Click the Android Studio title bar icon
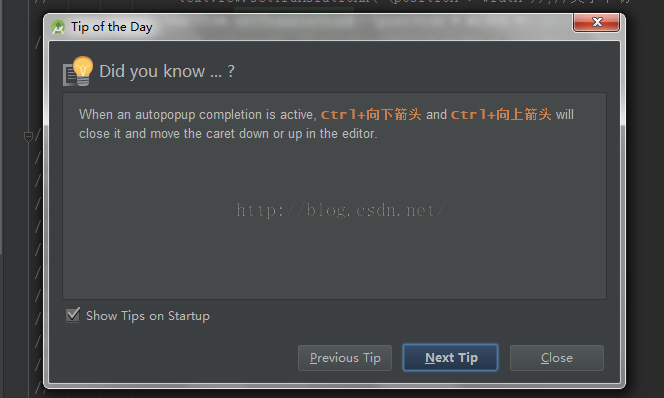Image resolution: width=664 pixels, height=398 pixels. 58,27
